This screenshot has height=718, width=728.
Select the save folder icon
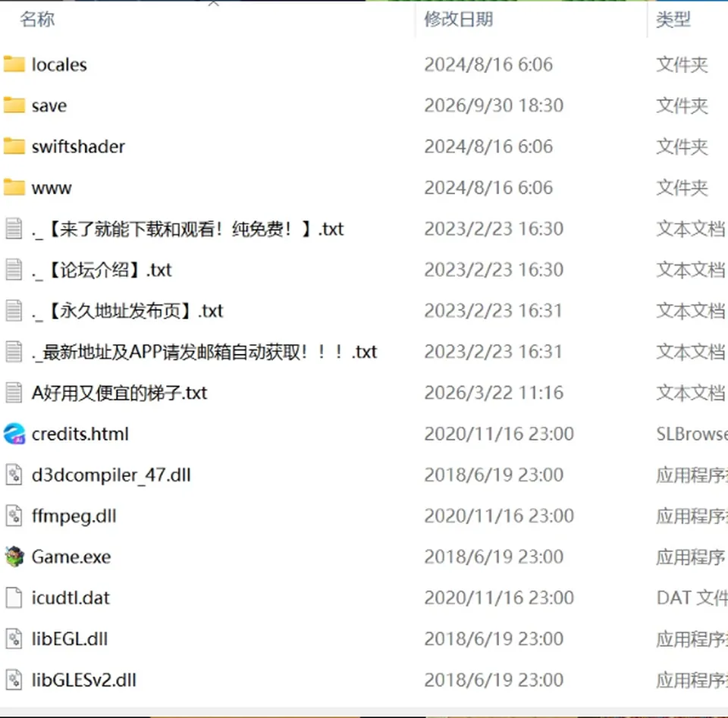tap(14, 105)
